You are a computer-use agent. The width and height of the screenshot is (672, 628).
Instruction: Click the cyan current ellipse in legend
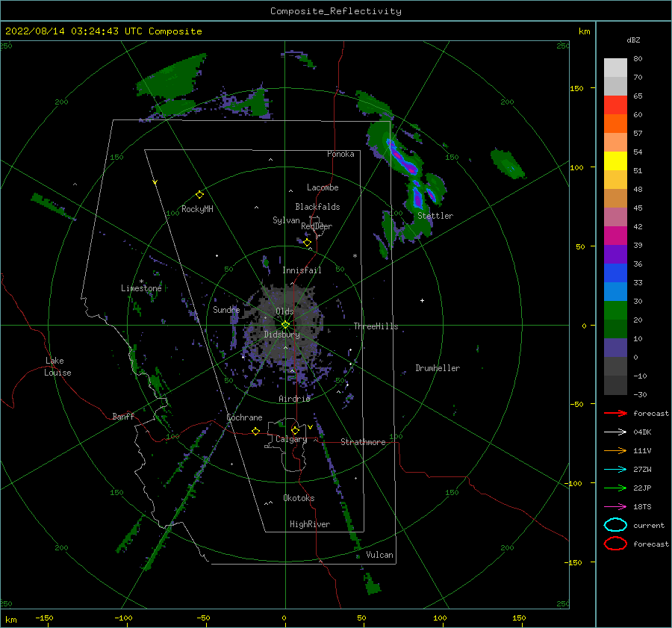615,525
